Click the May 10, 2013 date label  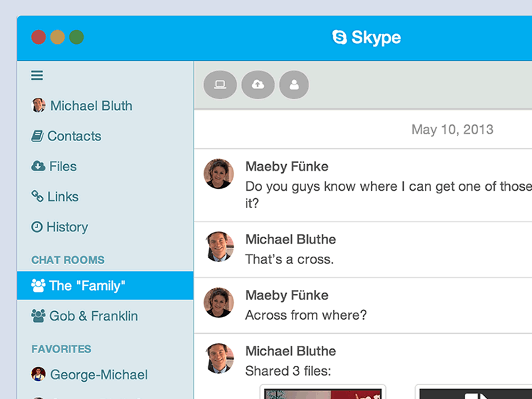coord(452,129)
